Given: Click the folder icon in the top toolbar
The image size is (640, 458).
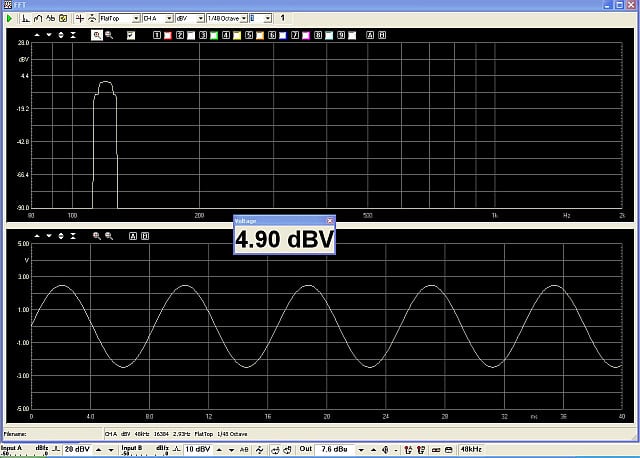Looking at the screenshot, I should 65,18.
